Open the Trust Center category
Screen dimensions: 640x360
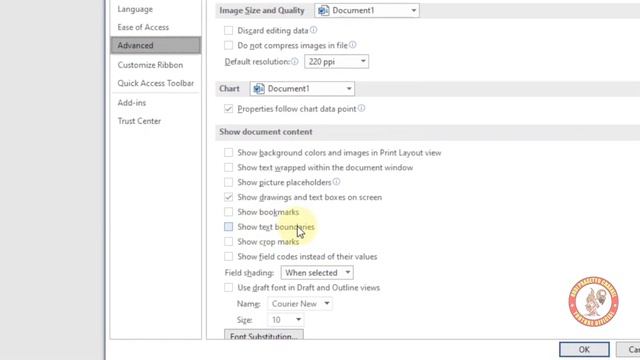pos(139,121)
